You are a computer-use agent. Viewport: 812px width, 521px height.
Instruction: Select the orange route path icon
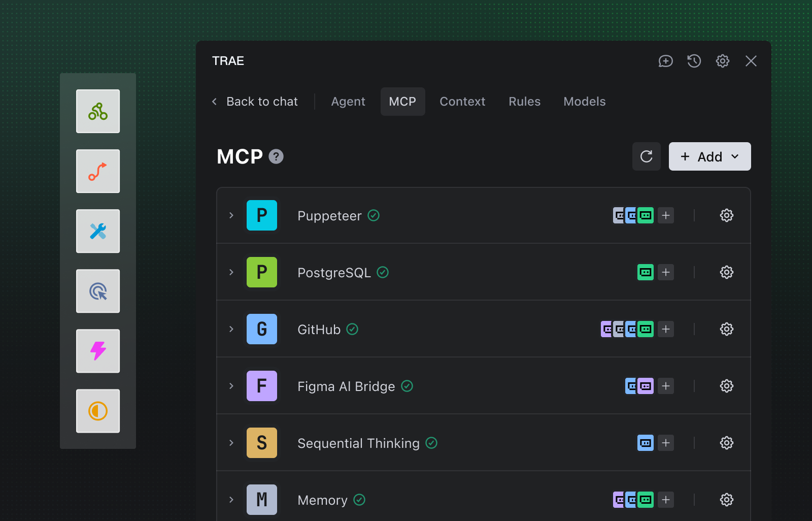pyautogui.click(x=98, y=171)
